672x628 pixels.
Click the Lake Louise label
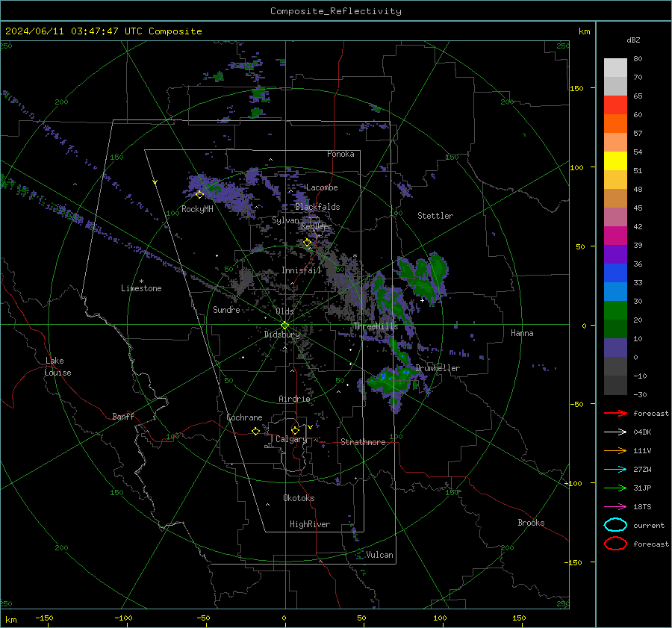(57, 367)
